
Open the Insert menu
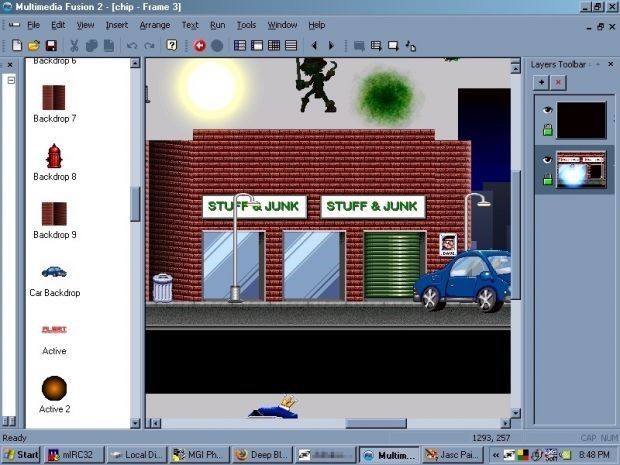pos(116,24)
